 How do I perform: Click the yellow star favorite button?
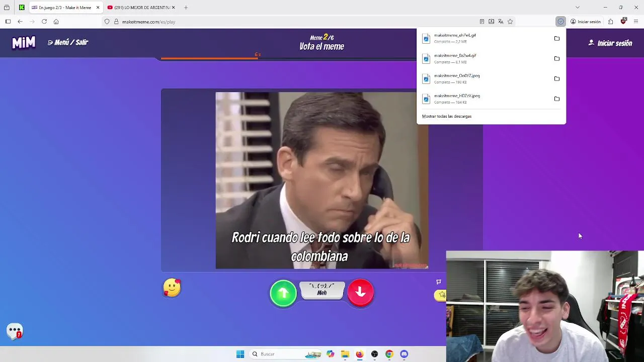441,295
